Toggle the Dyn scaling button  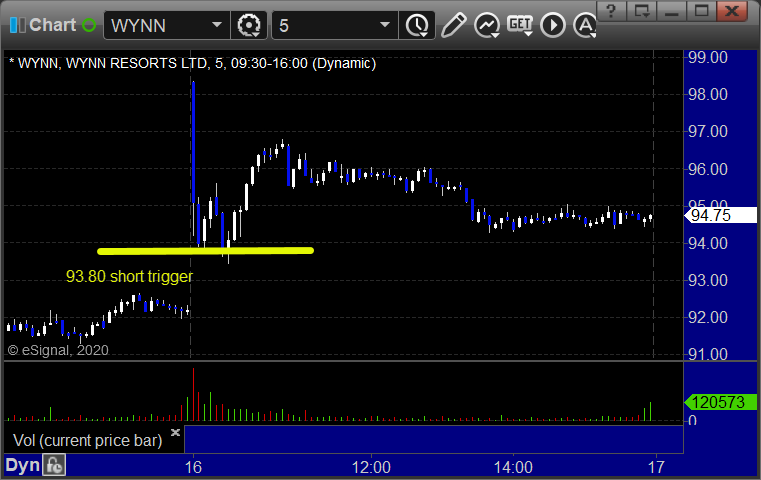tap(22, 465)
